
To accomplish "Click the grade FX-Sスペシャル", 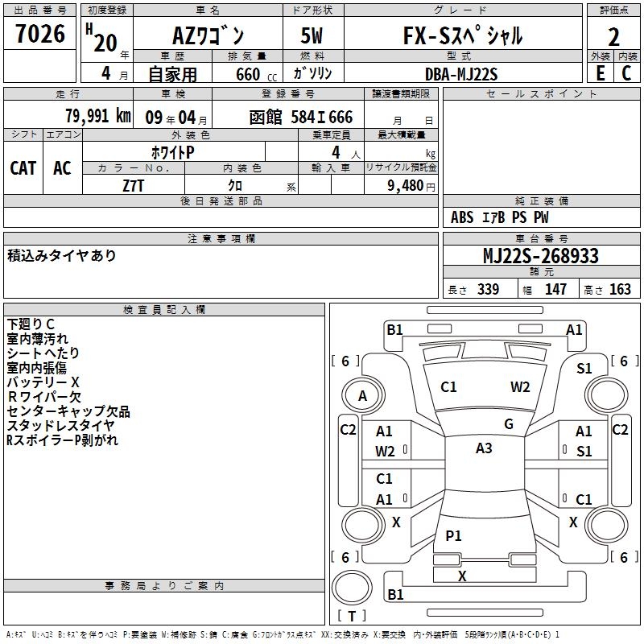I will [x=463, y=35].
